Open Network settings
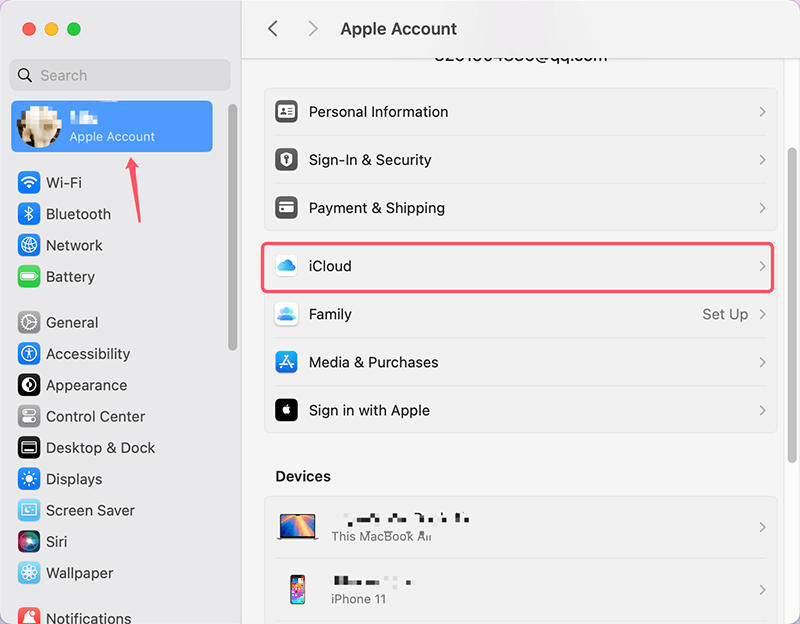The height and width of the screenshot is (624, 800). point(74,245)
